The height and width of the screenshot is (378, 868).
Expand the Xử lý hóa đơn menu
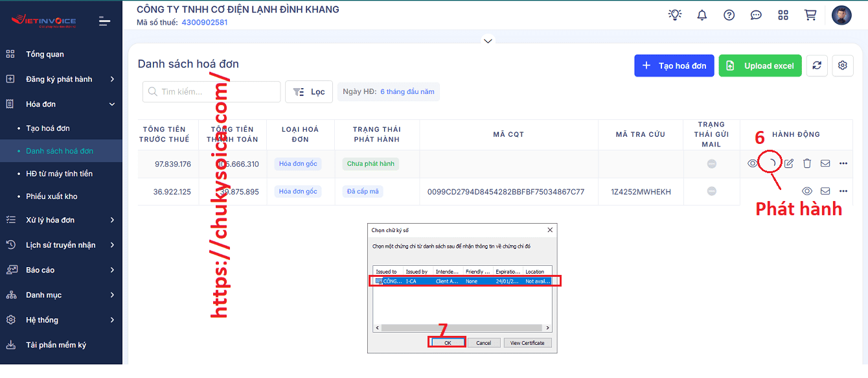61,220
